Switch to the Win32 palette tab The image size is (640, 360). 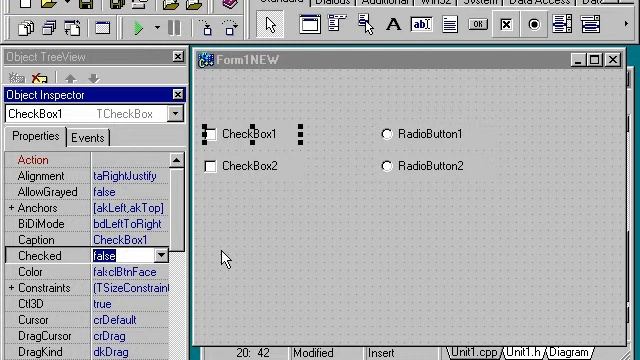click(x=435, y=2)
